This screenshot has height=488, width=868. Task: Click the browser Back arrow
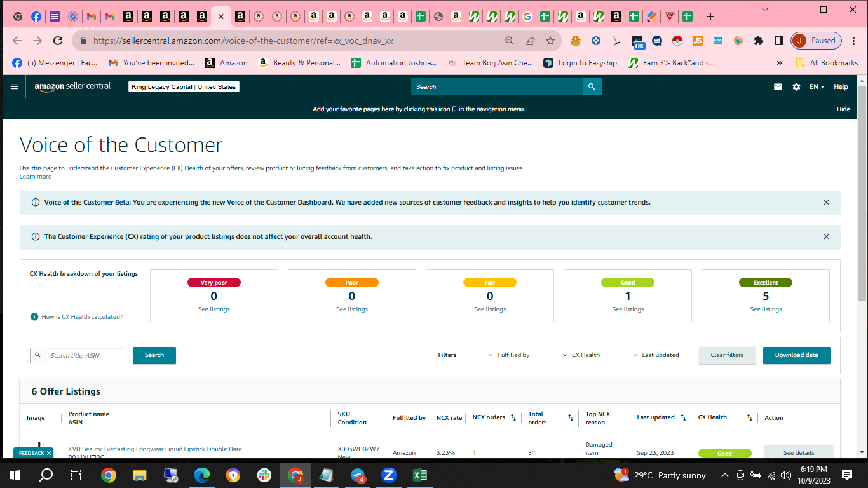[x=17, y=41]
